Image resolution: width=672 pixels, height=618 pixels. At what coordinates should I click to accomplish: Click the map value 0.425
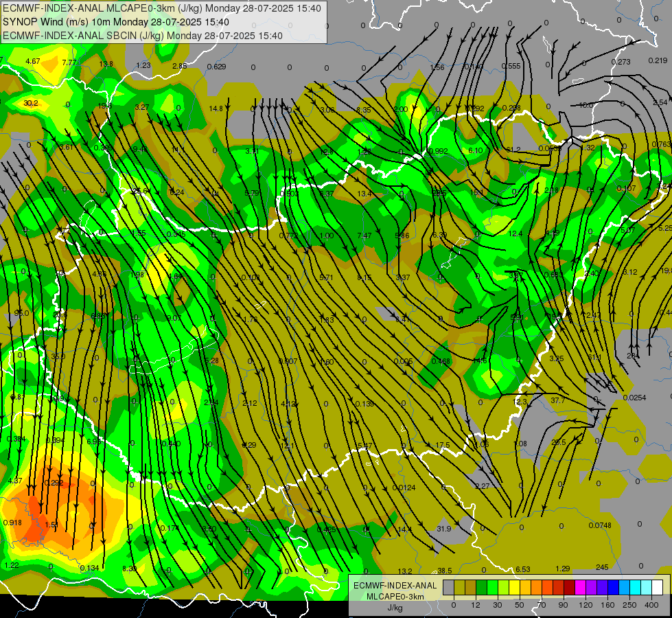coord(327,529)
